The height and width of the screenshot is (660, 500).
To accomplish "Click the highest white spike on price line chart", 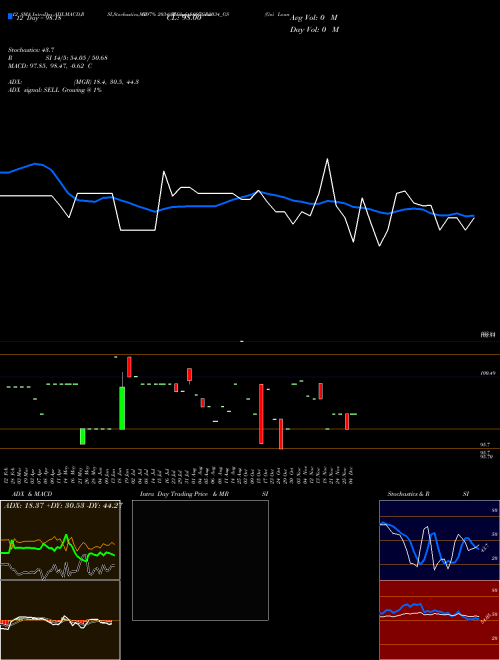I will tap(327, 160).
